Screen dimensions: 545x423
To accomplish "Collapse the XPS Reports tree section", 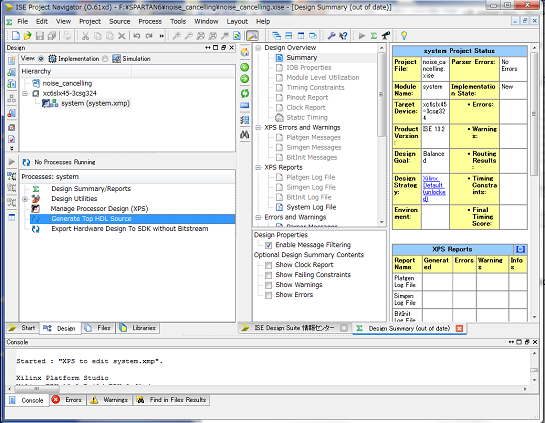I will tap(258, 168).
